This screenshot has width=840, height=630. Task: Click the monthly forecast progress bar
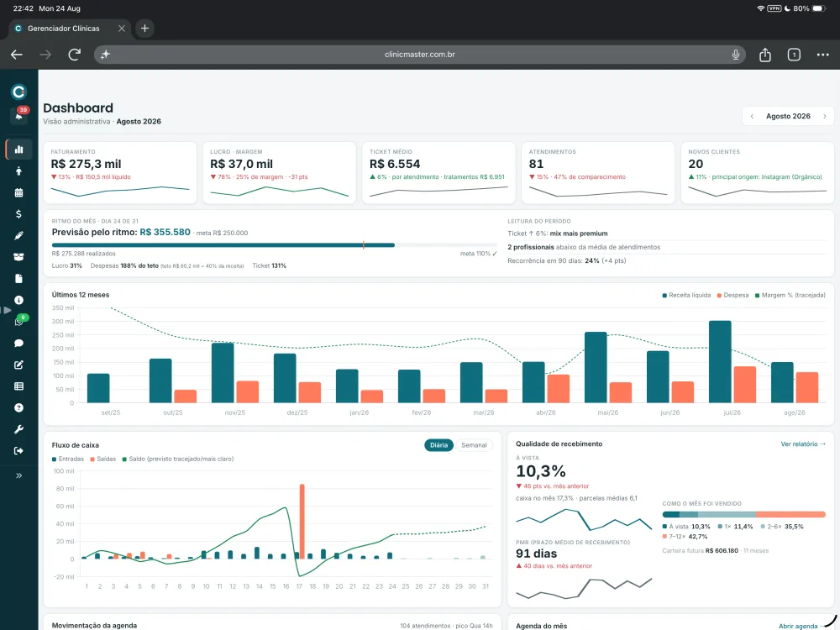275,245
